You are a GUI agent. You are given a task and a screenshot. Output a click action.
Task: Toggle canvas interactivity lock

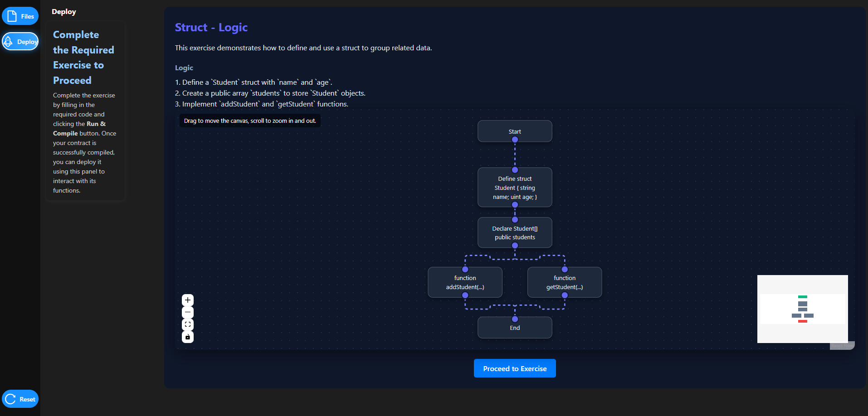188,337
